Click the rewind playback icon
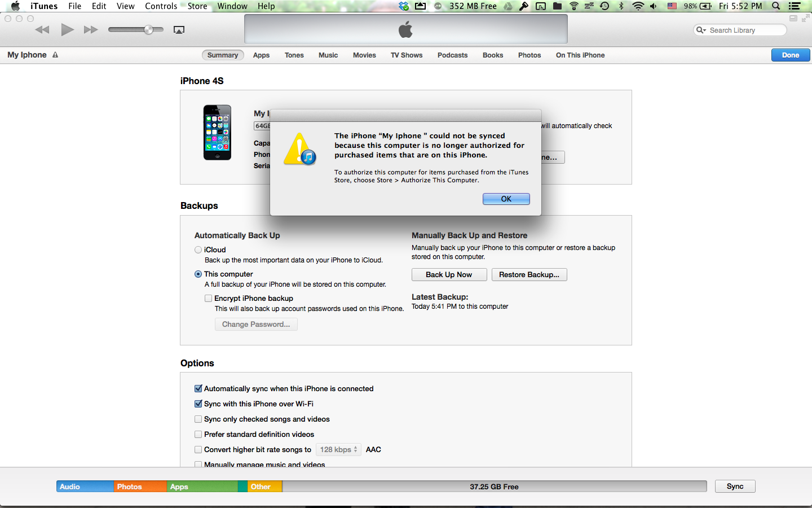The image size is (812, 508). point(42,29)
